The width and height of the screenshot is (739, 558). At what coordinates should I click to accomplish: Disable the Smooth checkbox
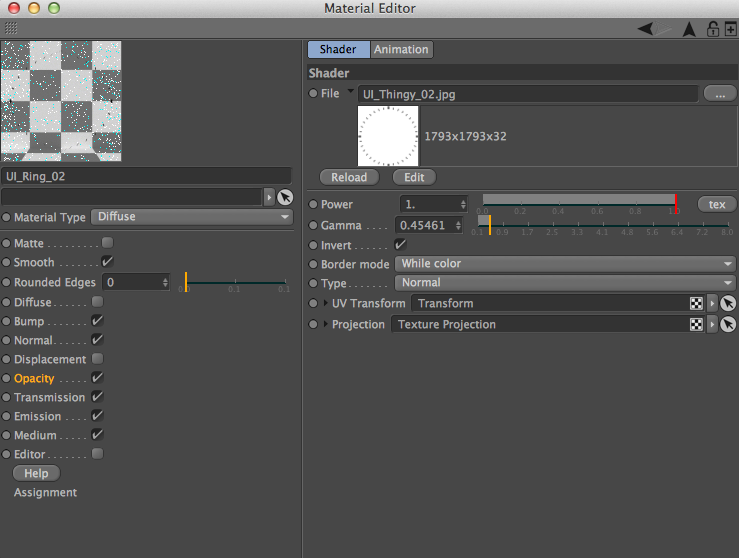[x=107, y=262]
